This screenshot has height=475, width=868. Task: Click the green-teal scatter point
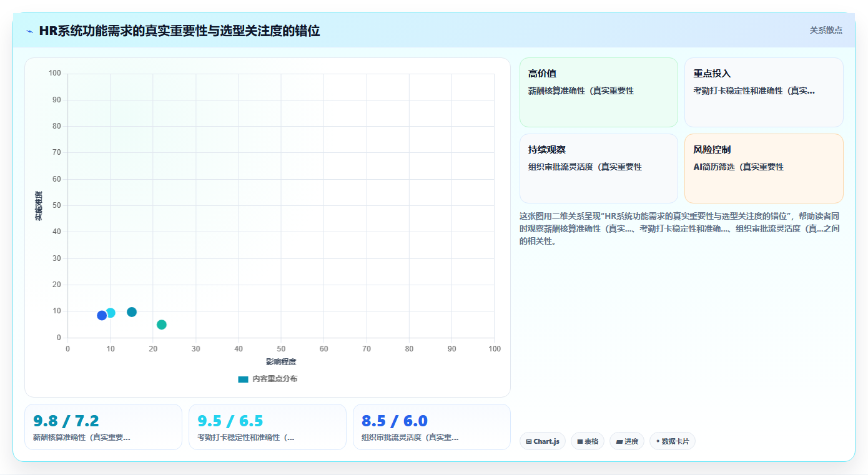[162, 325]
